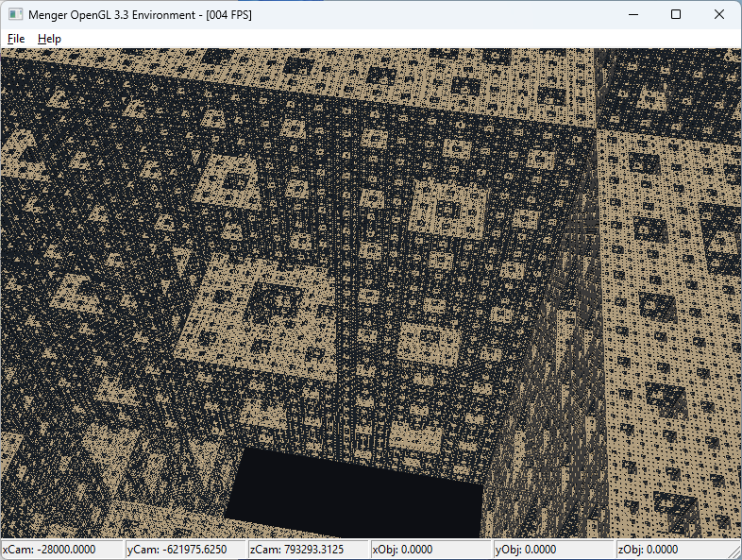
Task: Close the Menger OpenGL window
Action: pos(718,15)
